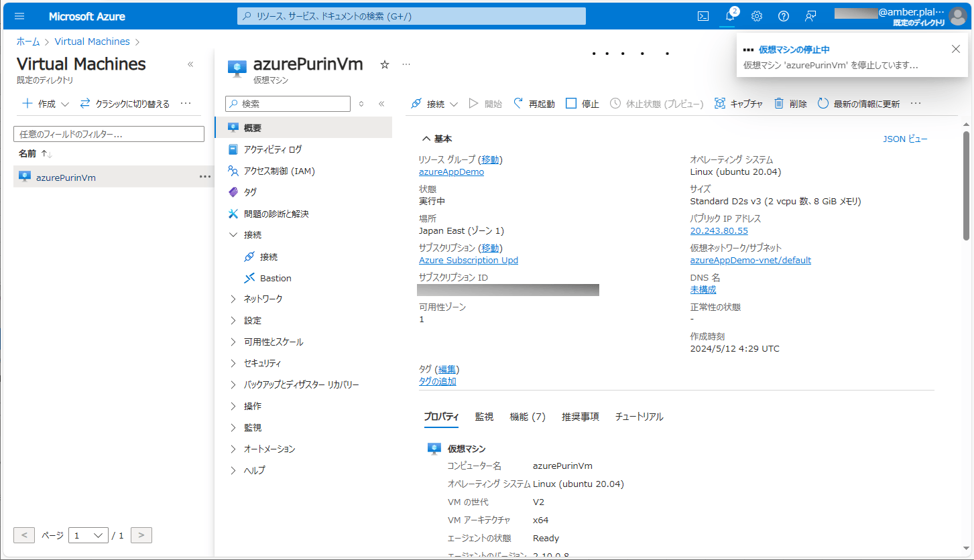Viewport: 974px width, 560px height.
Task: Open more options next to VM title
Action: (x=406, y=64)
